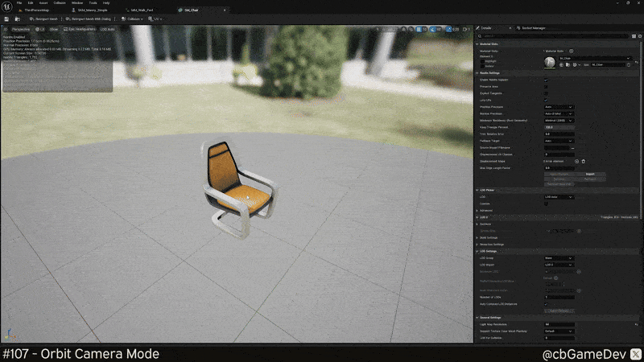This screenshot has height=362, width=644.
Task: Toggle the Details property matrix view icon
Action: tap(634, 36)
